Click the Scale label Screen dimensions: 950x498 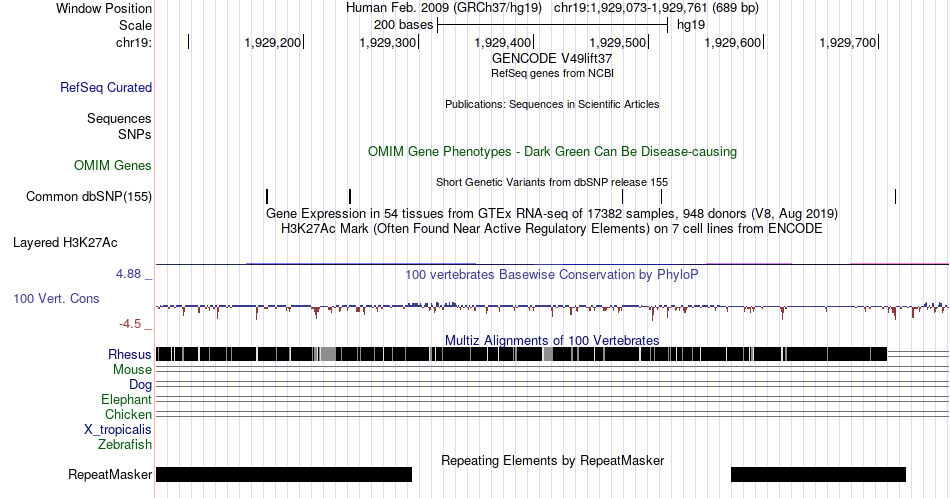tap(136, 25)
